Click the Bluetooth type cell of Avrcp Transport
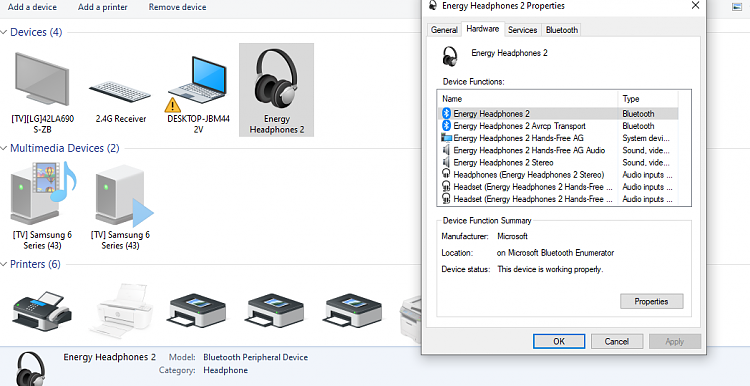 pyautogui.click(x=638, y=126)
